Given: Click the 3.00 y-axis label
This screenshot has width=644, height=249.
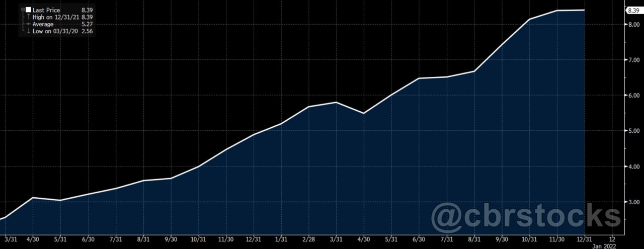Looking at the screenshot, I should click(633, 202).
